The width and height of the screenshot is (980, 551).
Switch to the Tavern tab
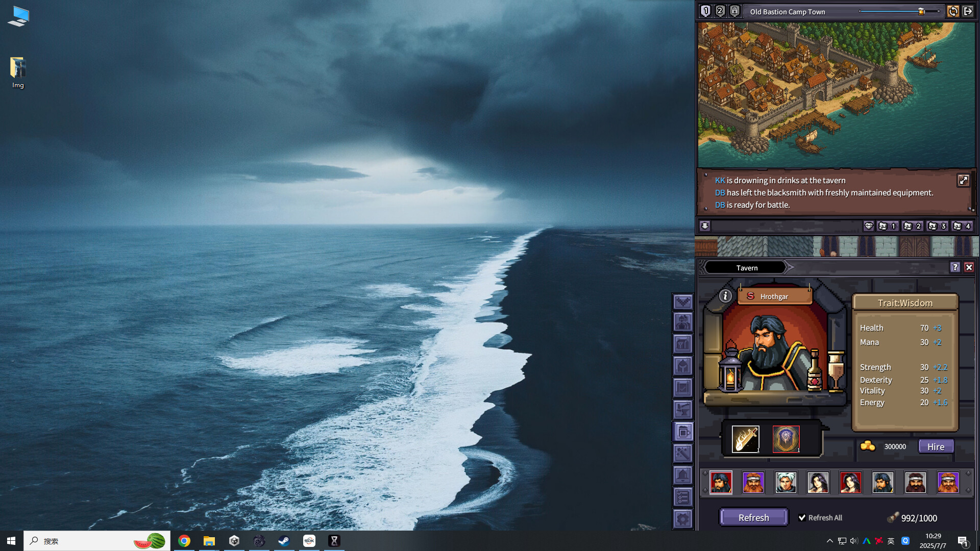pos(747,267)
